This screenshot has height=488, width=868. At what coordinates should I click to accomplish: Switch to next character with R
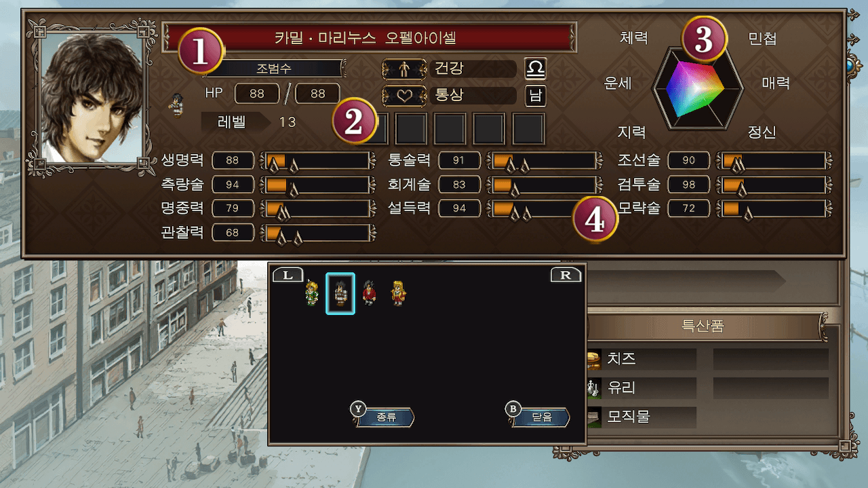pos(566,275)
